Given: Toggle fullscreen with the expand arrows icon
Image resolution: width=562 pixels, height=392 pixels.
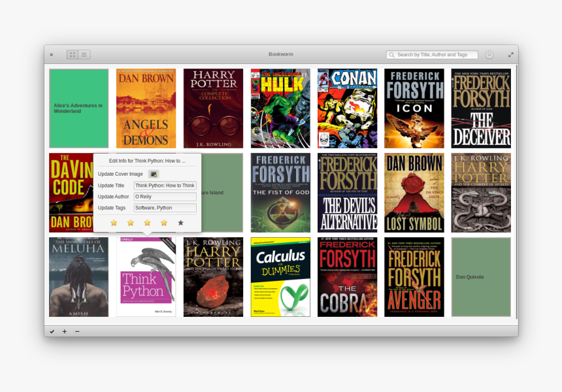Looking at the screenshot, I should pyautogui.click(x=511, y=54).
